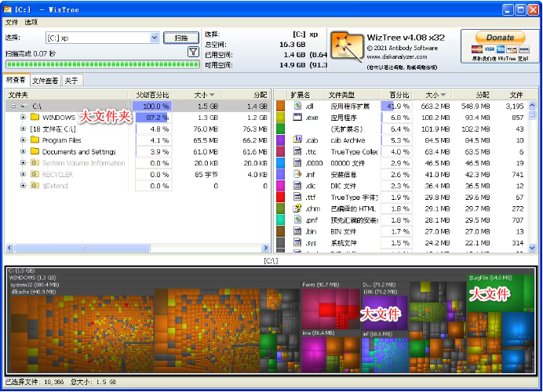
Task: Click the .bin file type icon
Action: click(x=297, y=231)
